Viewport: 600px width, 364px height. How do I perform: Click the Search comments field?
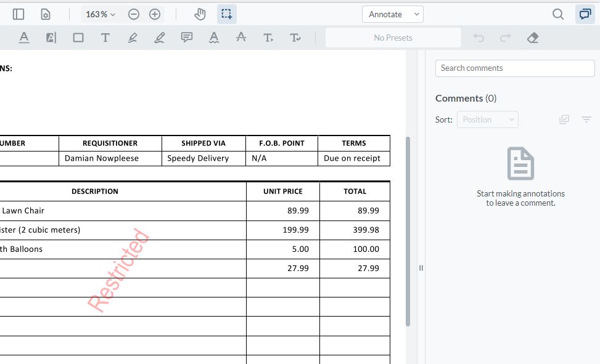pos(515,68)
